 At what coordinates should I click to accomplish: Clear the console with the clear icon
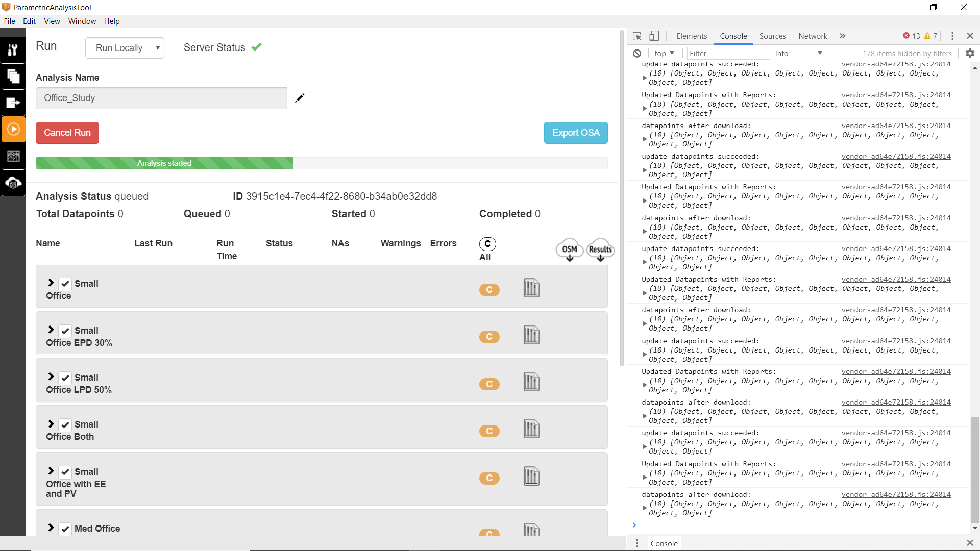point(637,53)
